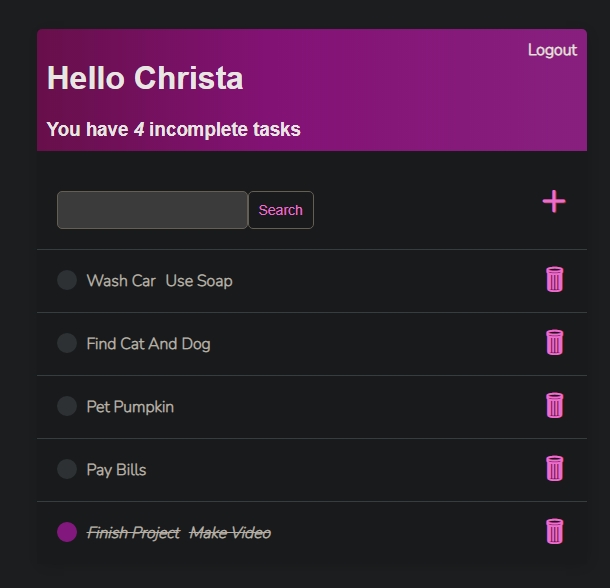Screen dimensions: 610x588
Task: Check off the Pet Pumpkin task circle
Action: click(x=67, y=406)
